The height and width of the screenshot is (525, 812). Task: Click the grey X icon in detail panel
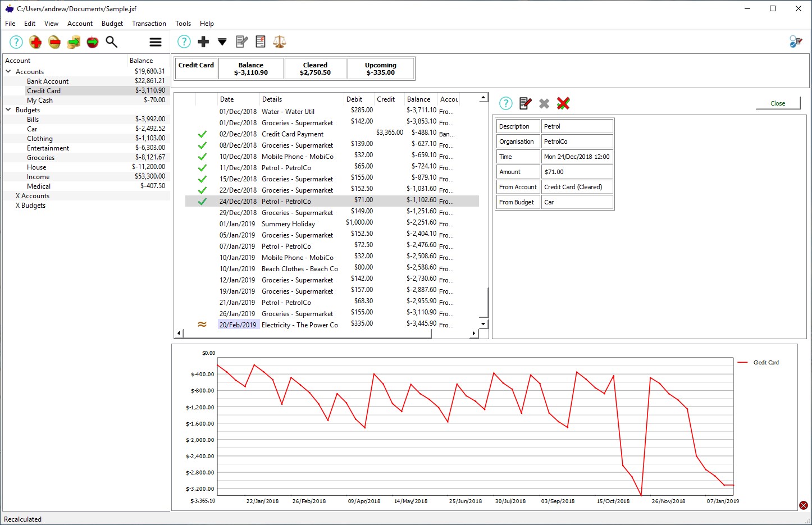[544, 103]
